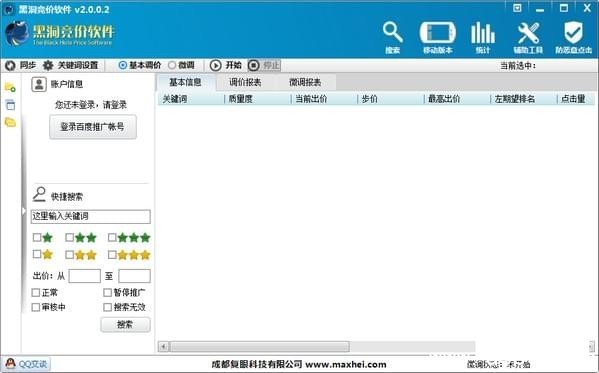Click the window list icon in left sidebar
This screenshot has height=373, width=599.
(11, 105)
